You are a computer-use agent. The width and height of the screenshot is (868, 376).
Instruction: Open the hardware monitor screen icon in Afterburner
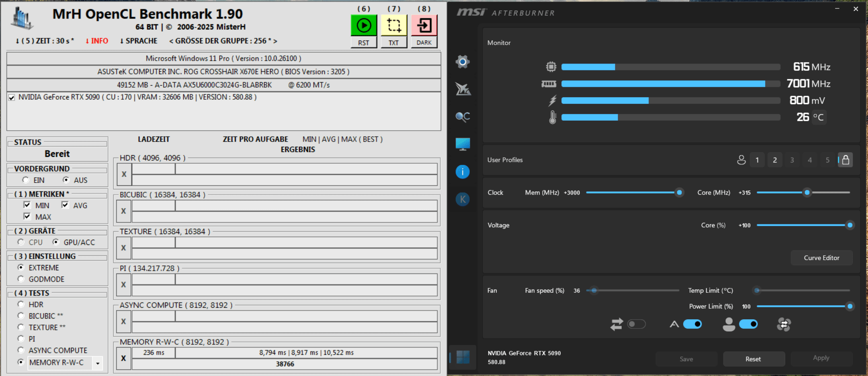click(463, 144)
